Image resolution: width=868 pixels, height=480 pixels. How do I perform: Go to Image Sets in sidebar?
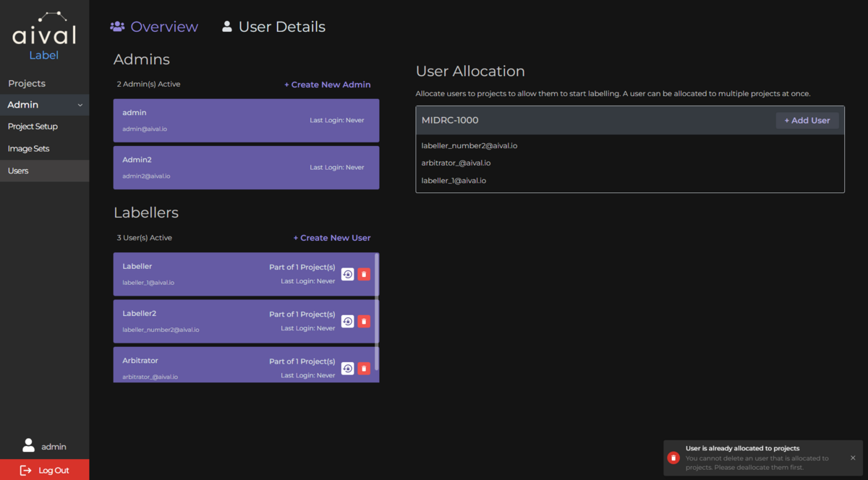(x=28, y=149)
